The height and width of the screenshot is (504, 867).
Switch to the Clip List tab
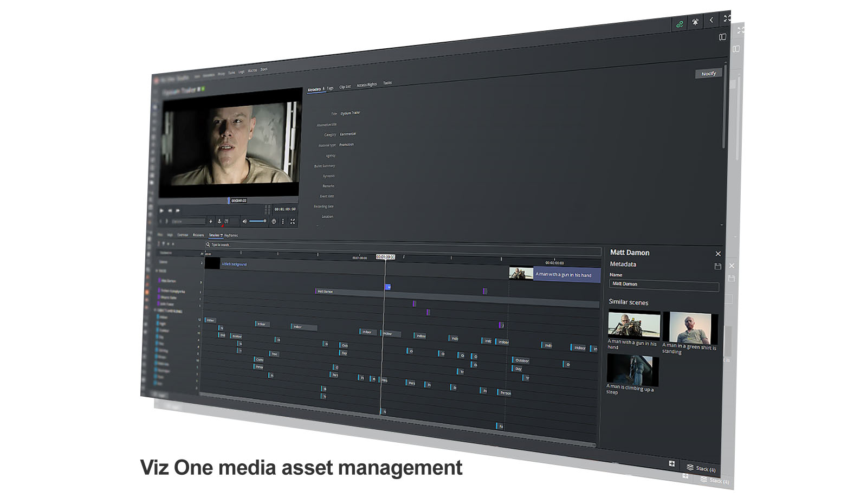[345, 87]
